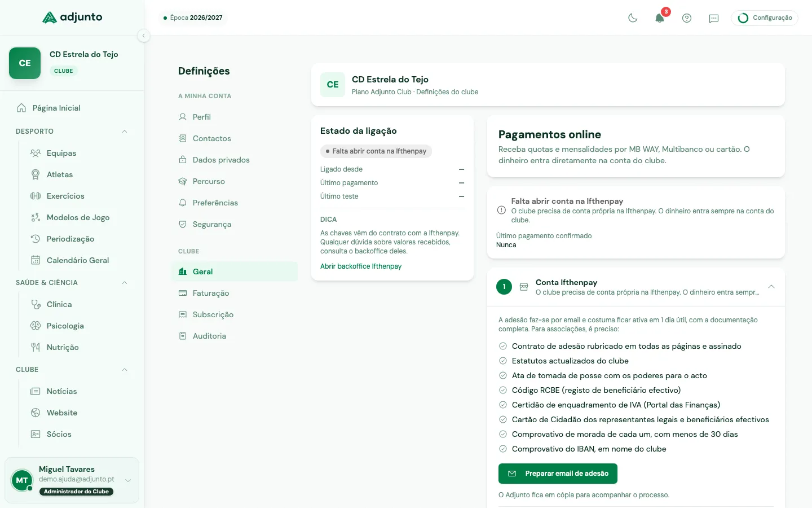The height and width of the screenshot is (508, 812).
Task: Click Página Inicial label in the sidebar
Action: pos(56,108)
